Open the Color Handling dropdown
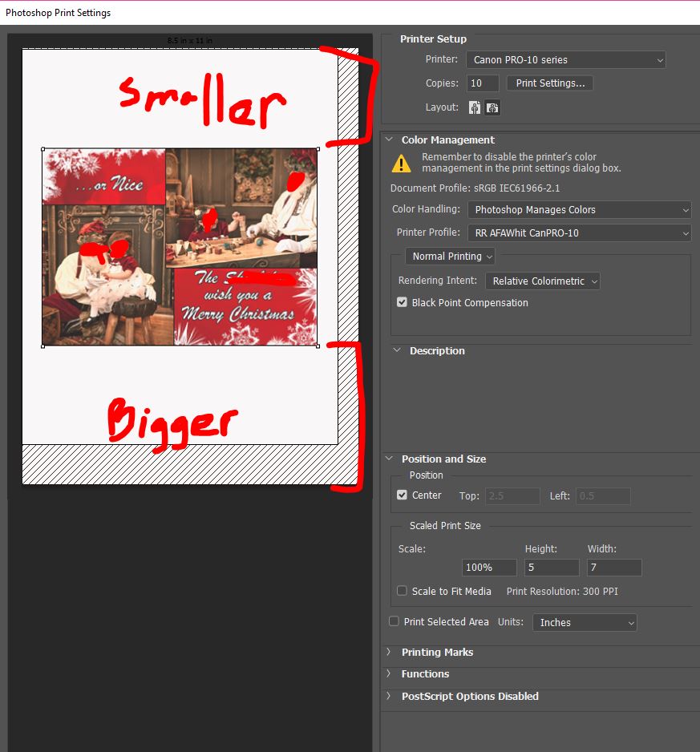Screen dimensions: 700x752 pos(579,210)
